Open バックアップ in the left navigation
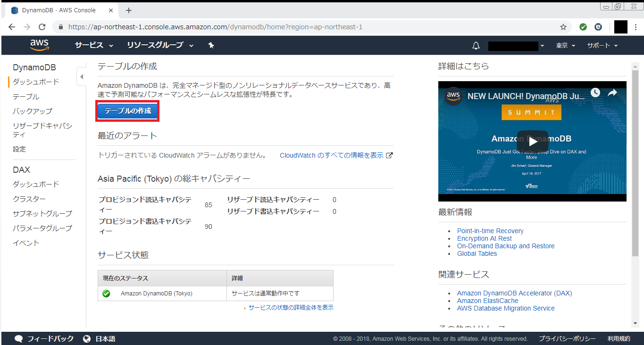 click(32, 111)
